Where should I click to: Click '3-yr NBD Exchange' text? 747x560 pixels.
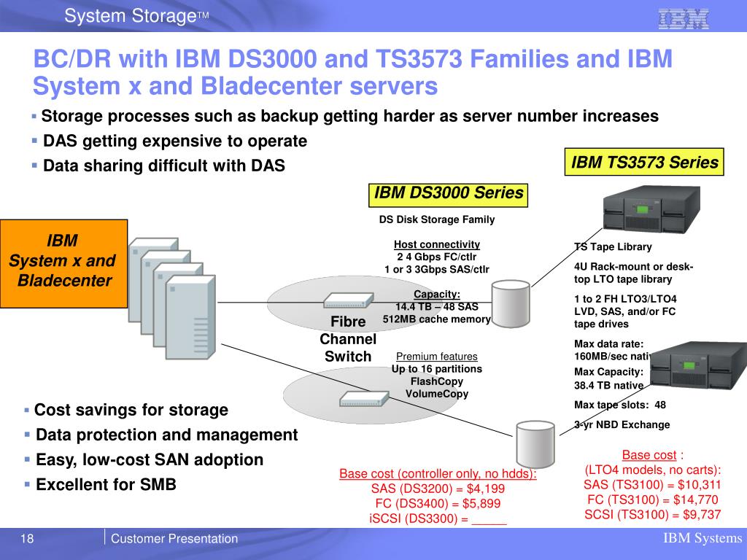[x=622, y=425]
